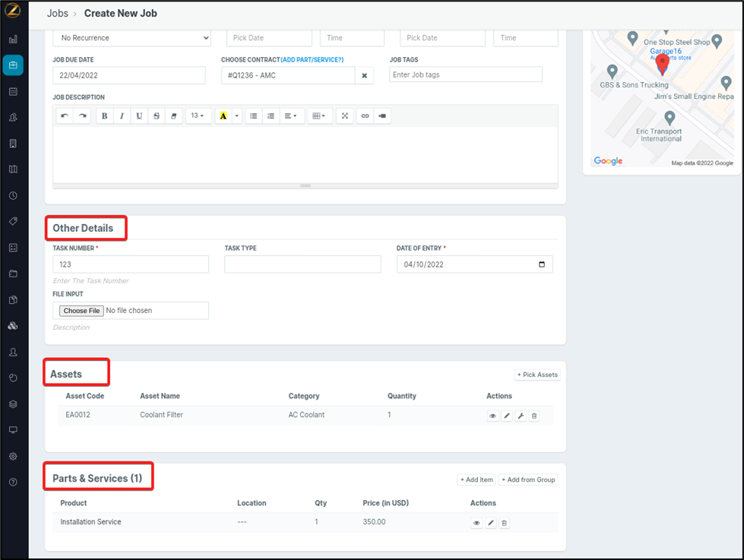Screen dimensions: 744x560
Task: Click the Task Type input field
Action: 302,264
